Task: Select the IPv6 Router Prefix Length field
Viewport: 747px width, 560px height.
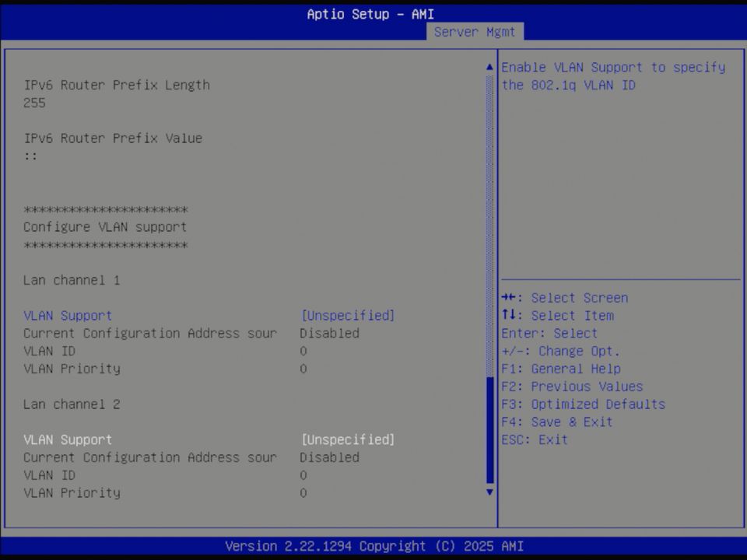Action: click(x=115, y=85)
